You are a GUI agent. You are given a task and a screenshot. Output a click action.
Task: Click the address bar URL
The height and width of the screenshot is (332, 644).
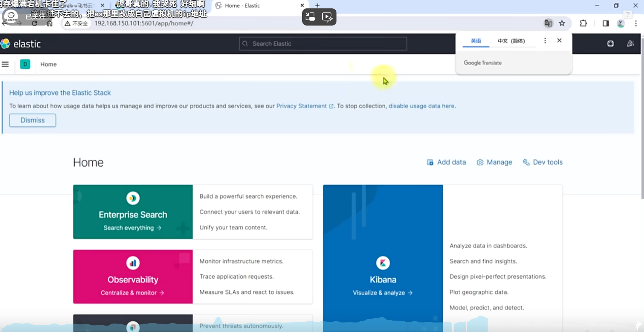144,23
